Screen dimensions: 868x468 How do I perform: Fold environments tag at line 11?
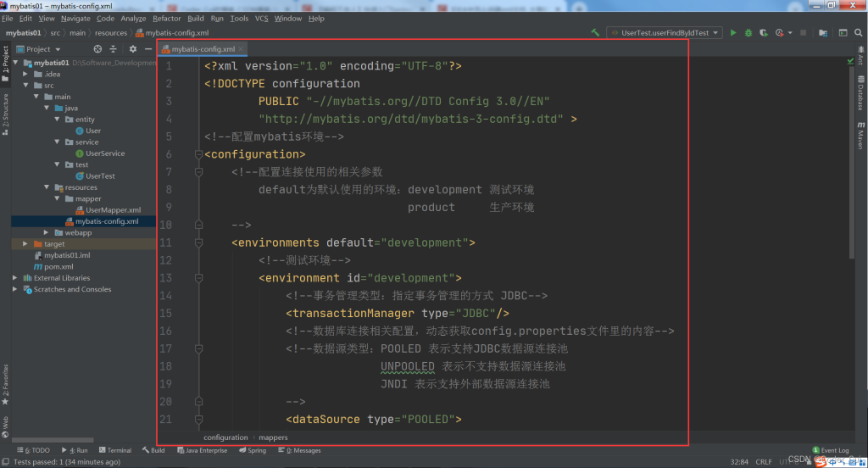click(x=198, y=242)
